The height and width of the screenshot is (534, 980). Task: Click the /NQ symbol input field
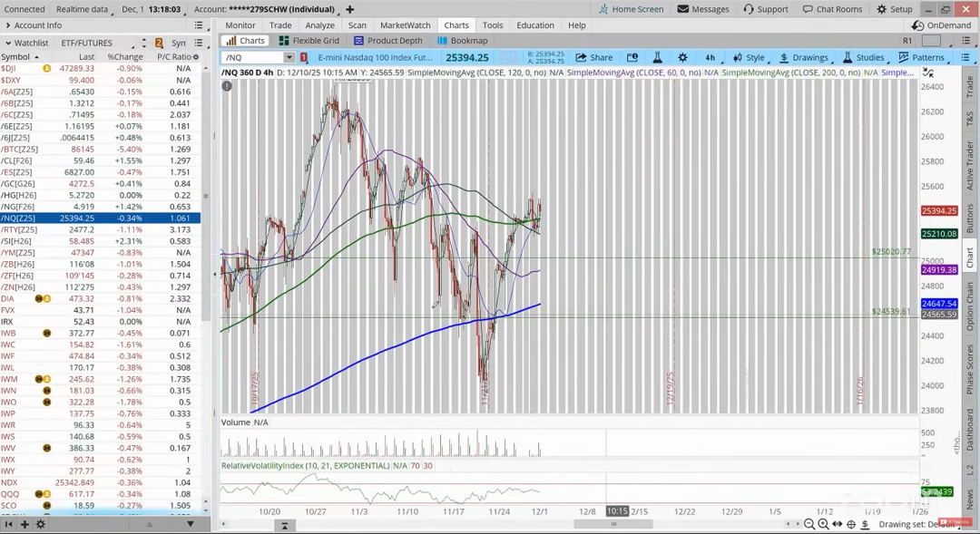[254, 57]
